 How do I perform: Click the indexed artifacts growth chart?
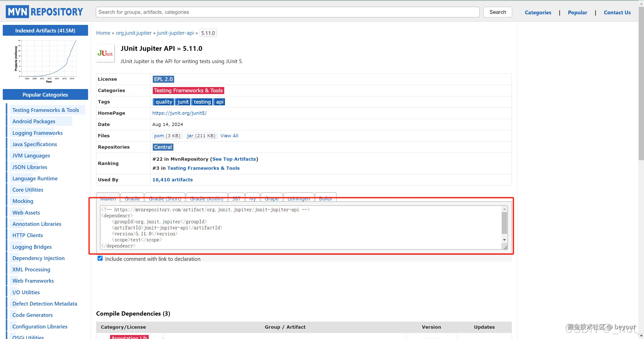(46, 61)
